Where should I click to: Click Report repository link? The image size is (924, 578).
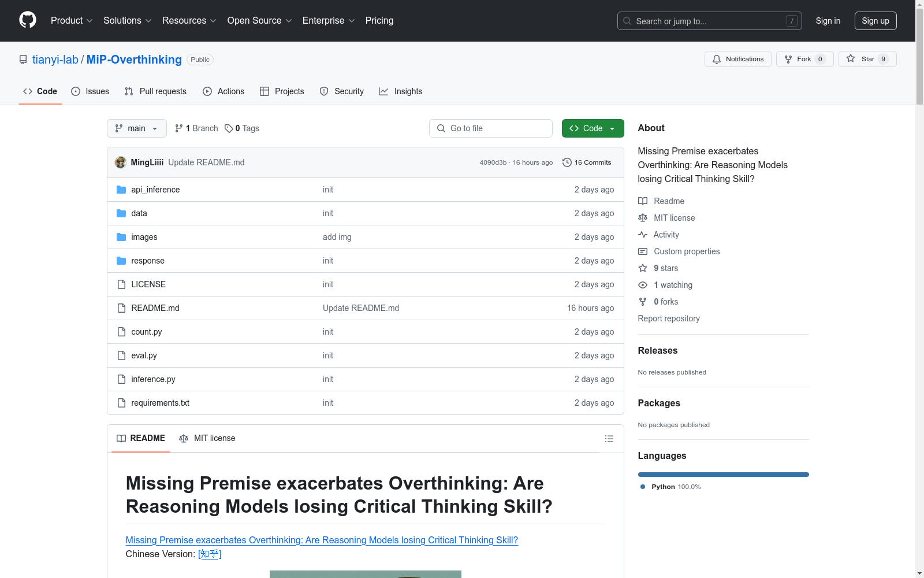669,318
